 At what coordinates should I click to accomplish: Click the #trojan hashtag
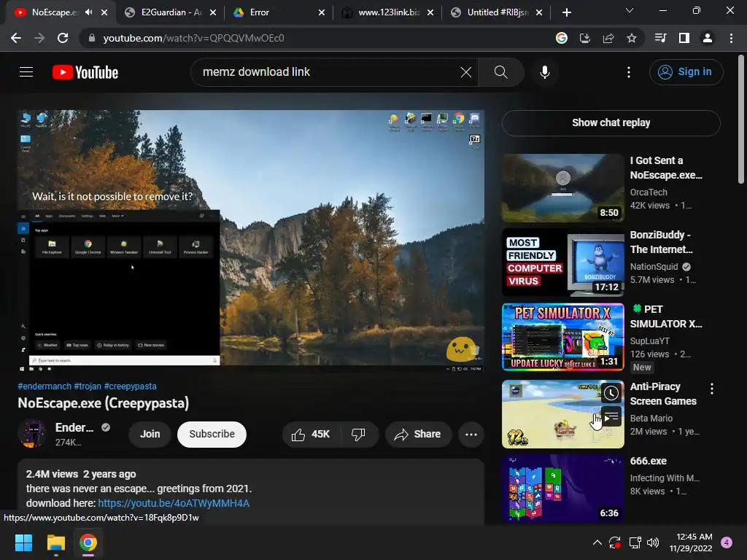tap(88, 386)
